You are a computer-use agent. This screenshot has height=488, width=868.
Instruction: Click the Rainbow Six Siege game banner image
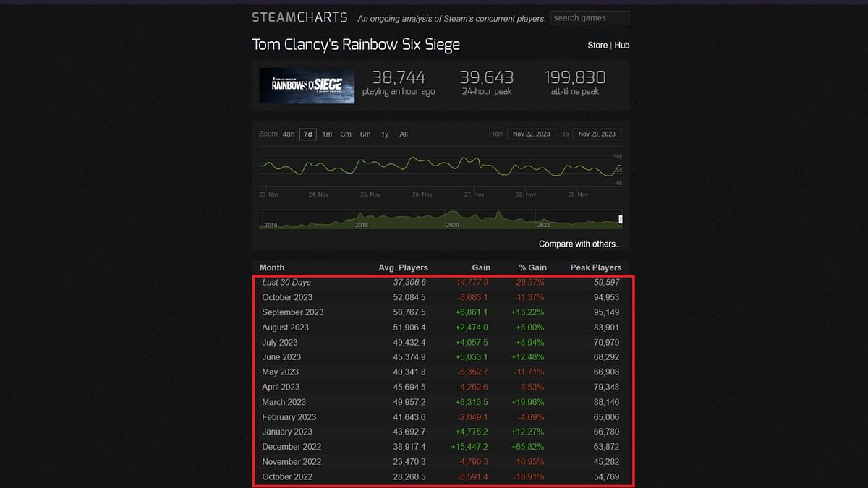307,86
